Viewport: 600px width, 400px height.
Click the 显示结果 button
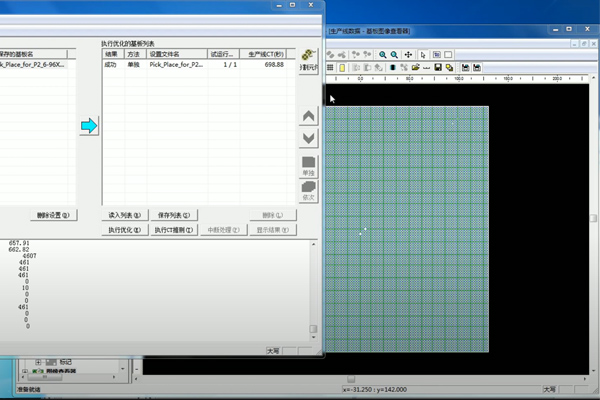point(273,230)
